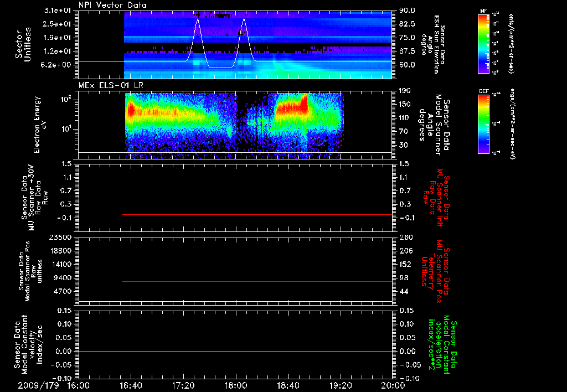Click the '18:00' time tick label

(236, 385)
